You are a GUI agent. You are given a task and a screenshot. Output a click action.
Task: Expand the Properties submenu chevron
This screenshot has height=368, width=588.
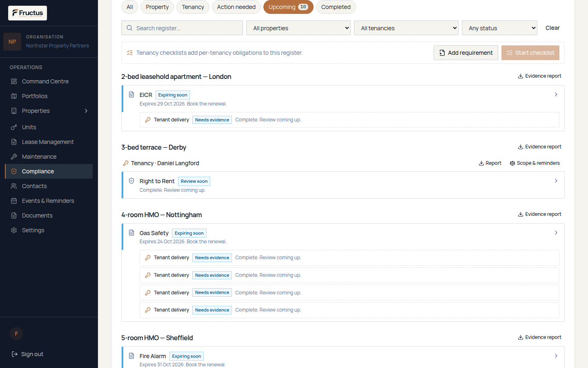pyautogui.click(x=86, y=111)
